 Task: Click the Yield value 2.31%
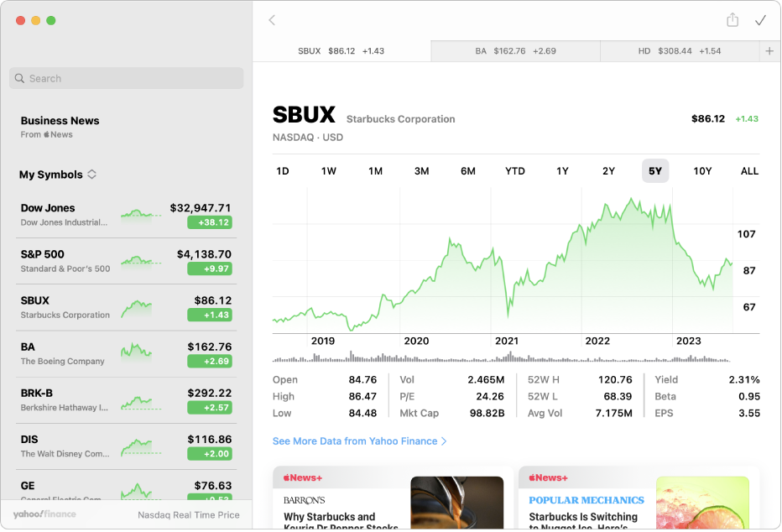click(744, 380)
